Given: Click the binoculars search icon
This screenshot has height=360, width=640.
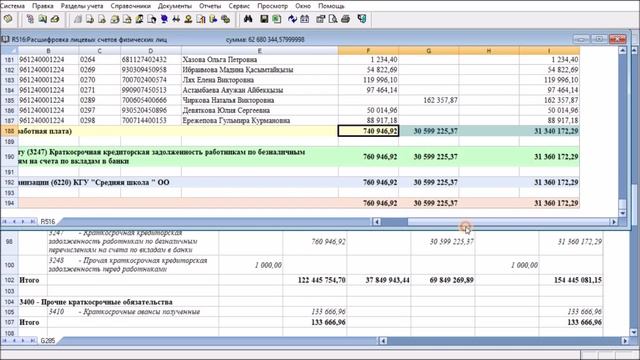Looking at the screenshot, I should click(248, 19).
